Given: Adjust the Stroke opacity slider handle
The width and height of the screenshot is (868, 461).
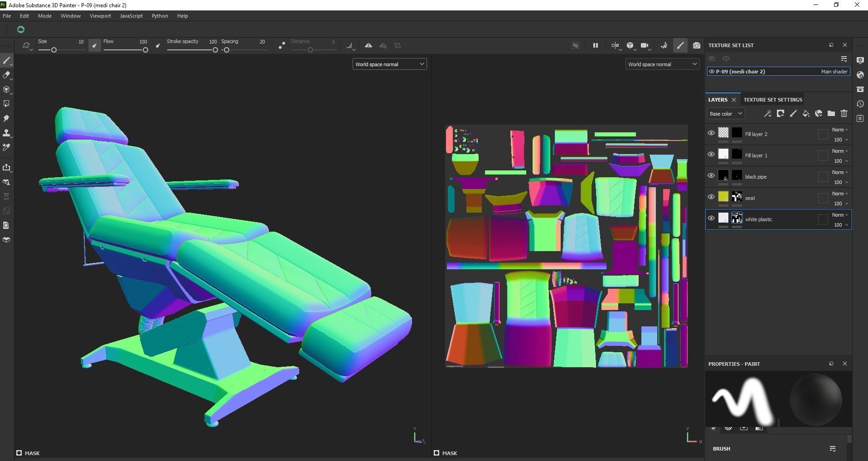Looking at the screenshot, I should [215, 50].
